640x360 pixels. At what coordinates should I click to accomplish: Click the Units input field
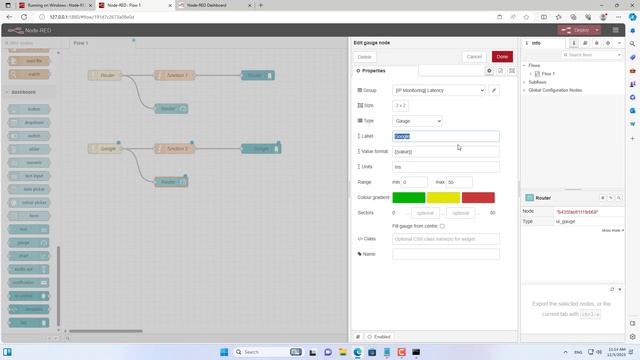pyautogui.click(x=446, y=167)
